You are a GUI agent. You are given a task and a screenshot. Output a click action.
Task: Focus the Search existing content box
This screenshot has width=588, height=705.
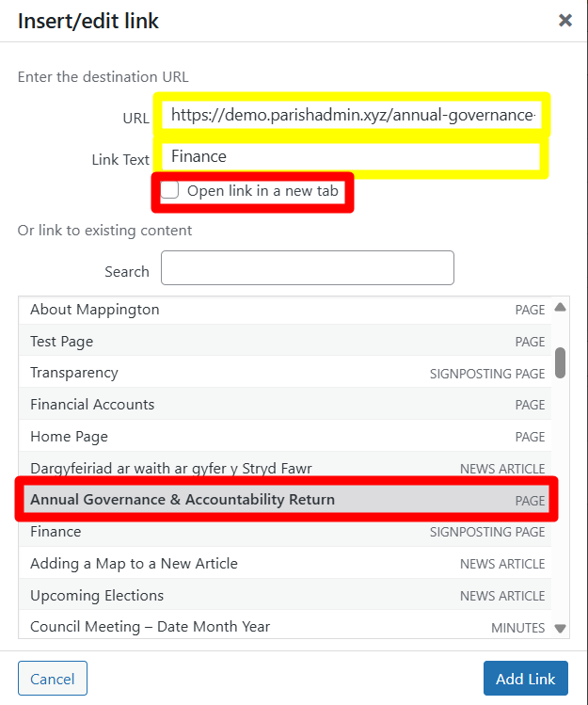307,268
